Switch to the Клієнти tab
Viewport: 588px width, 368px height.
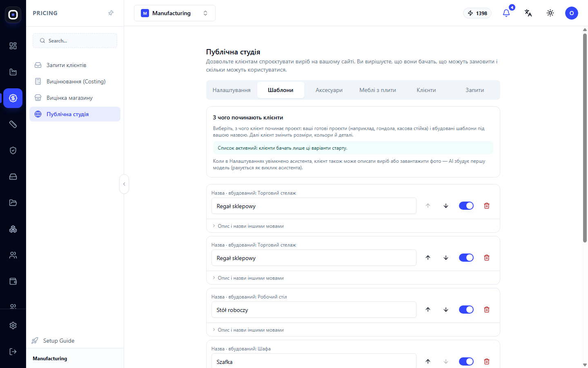click(x=426, y=90)
